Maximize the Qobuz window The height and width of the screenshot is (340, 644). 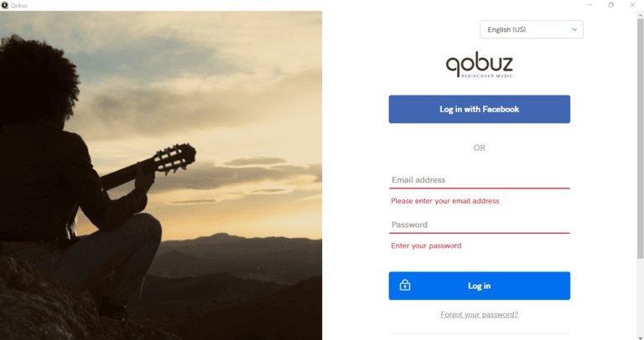tap(610, 5)
